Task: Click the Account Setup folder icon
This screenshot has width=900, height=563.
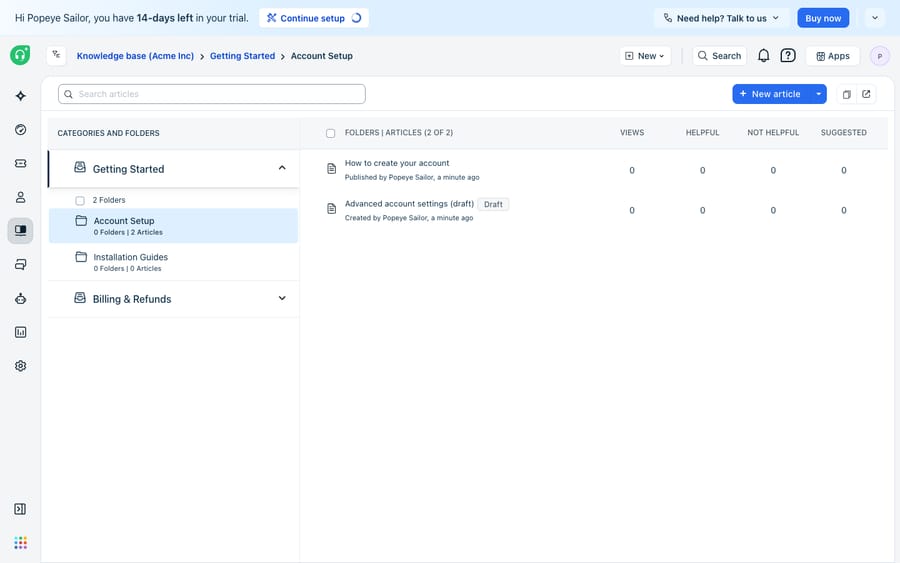Action: coord(82,220)
